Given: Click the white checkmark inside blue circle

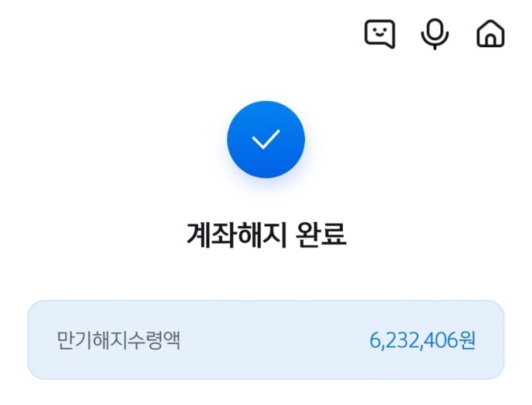Looking at the screenshot, I should [266, 140].
